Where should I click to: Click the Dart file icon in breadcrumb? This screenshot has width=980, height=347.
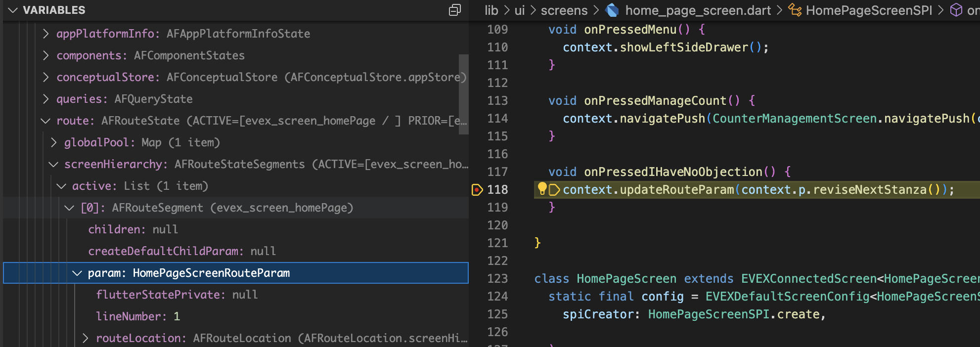pos(612,10)
